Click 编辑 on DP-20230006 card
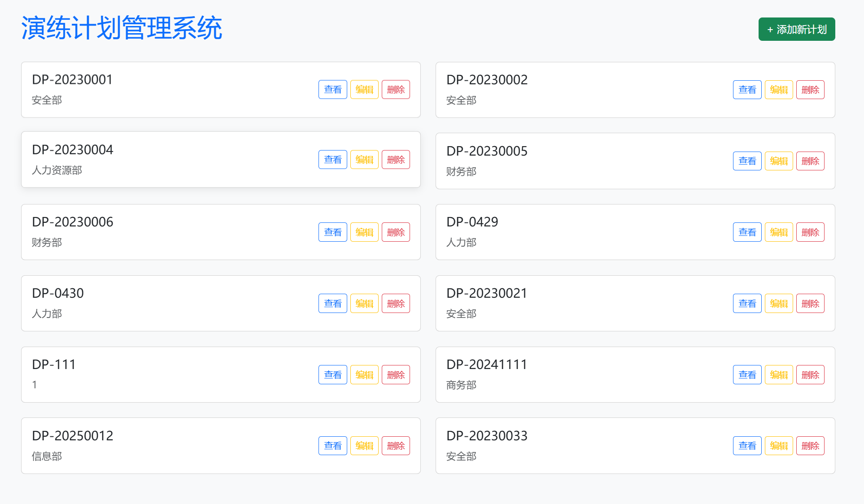864x504 pixels. pyautogui.click(x=364, y=232)
